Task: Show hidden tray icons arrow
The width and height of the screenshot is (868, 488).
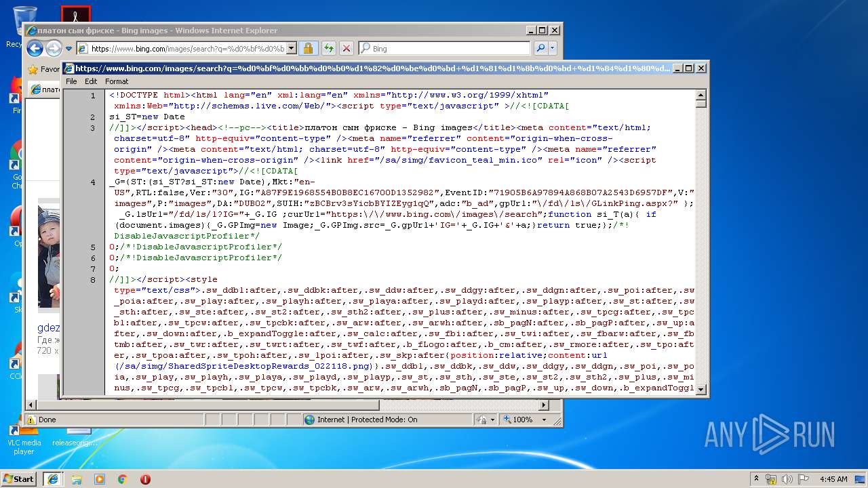Action: coord(757,479)
